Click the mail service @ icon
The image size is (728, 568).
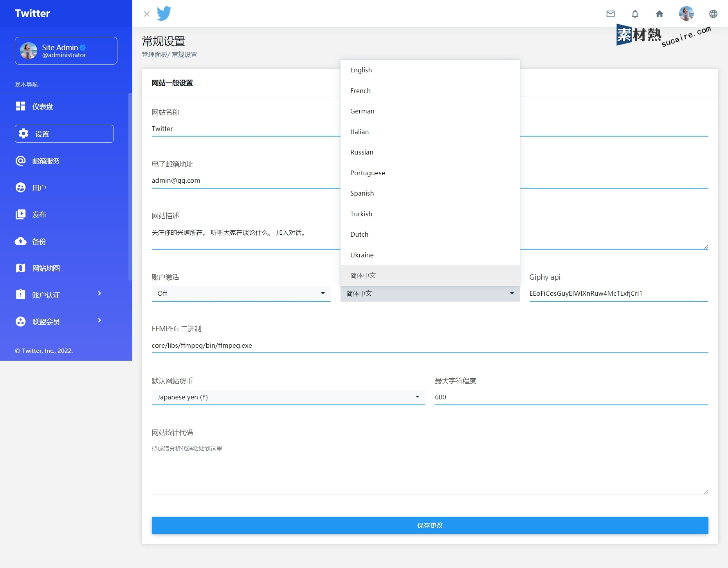(x=20, y=161)
